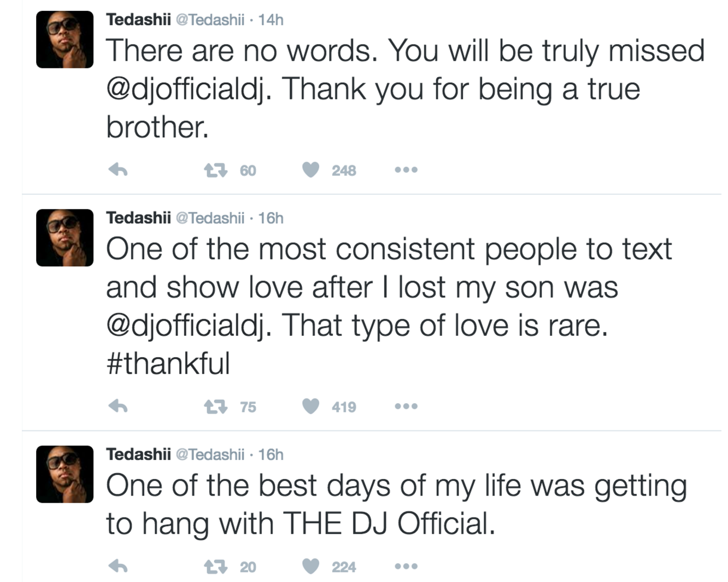The image size is (728, 582).
Task: Like the tweet with 419 likes
Action: pyautogui.click(x=310, y=406)
